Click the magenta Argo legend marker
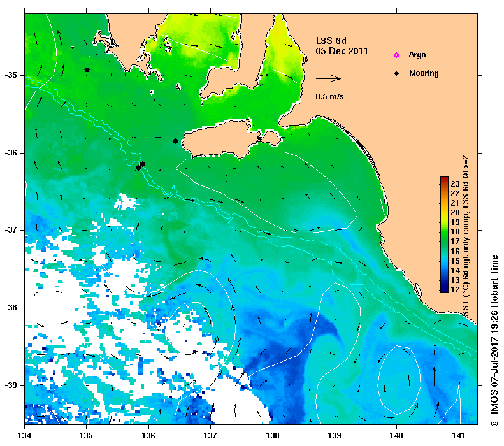Image resolution: width=504 pixels, height=446 pixels. coord(397,55)
